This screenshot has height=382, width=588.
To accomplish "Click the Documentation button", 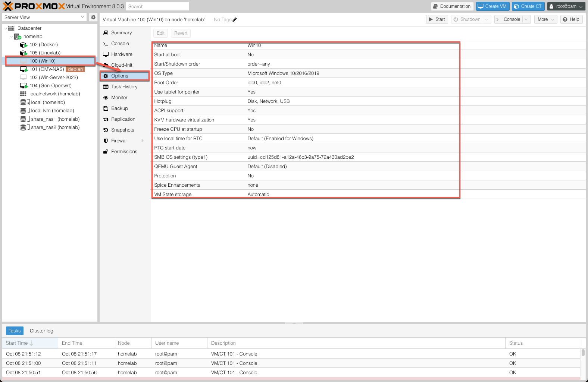I will [x=452, y=6].
